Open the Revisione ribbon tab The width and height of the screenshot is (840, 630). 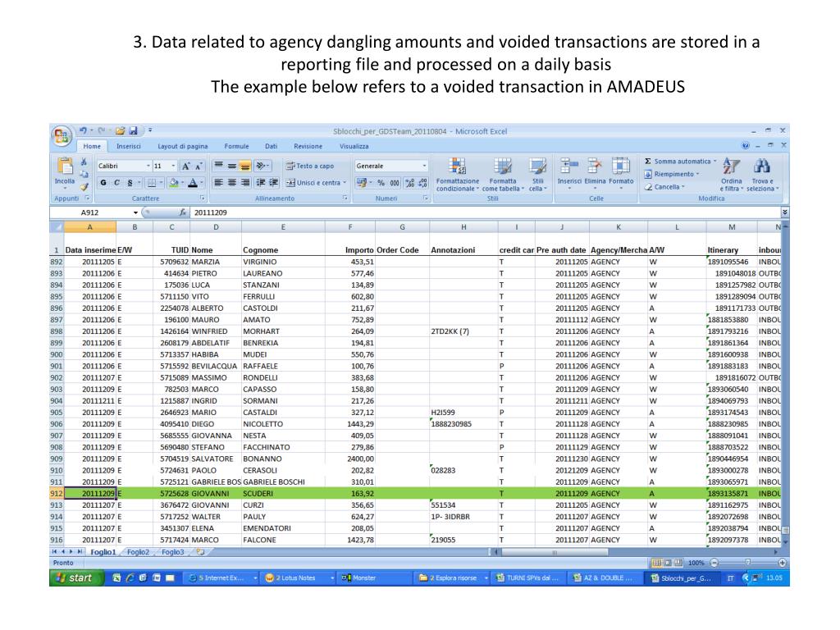[x=308, y=146]
